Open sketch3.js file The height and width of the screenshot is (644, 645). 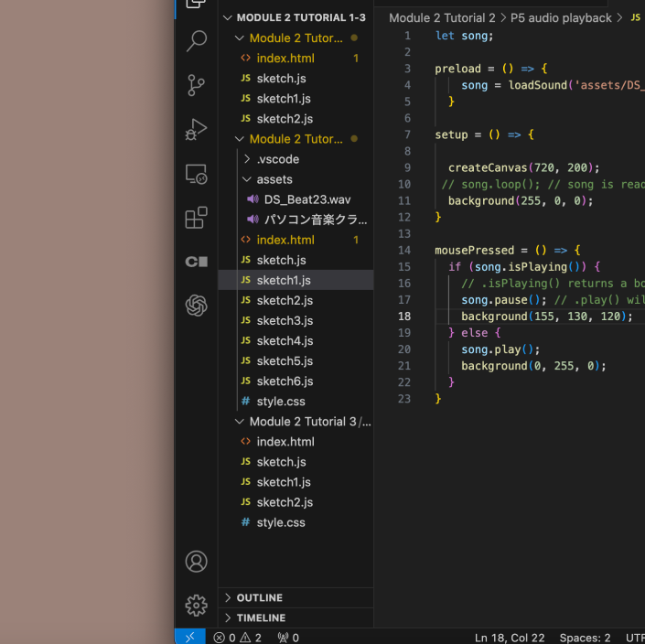pyautogui.click(x=296, y=320)
